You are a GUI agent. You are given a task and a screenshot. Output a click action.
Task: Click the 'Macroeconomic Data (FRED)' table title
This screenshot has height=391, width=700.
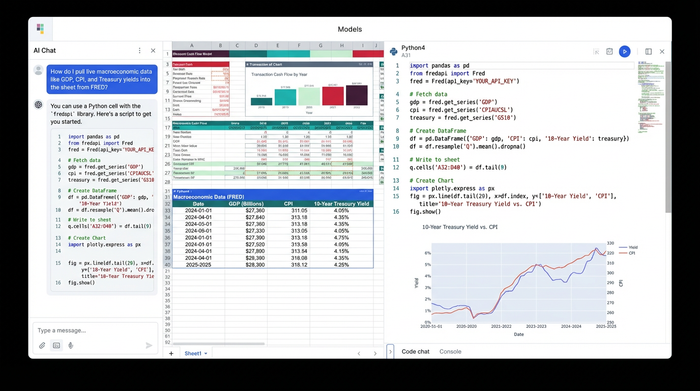click(x=208, y=197)
